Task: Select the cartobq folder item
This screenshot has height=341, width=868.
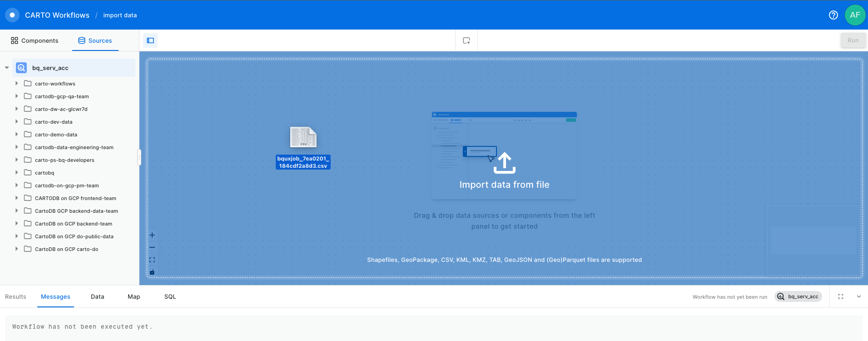Action: pos(45,173)
